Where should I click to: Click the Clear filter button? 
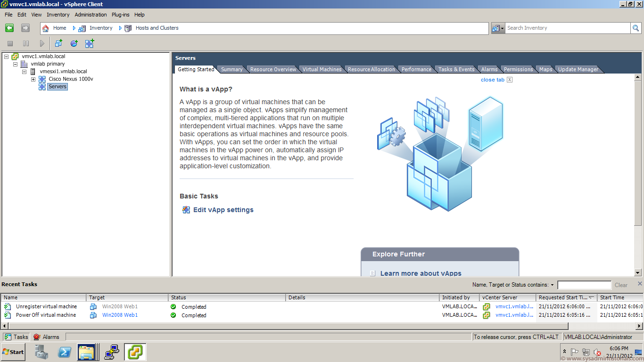(x=621, y=285)
